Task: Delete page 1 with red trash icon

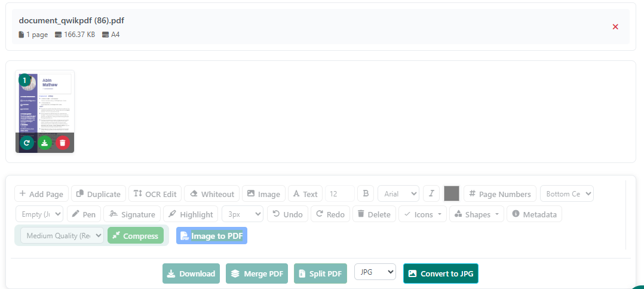Action: 63,143
